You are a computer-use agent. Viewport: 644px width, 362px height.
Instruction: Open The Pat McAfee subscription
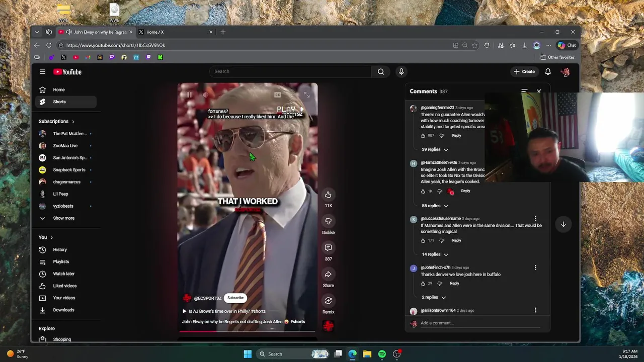pos(65,134)
